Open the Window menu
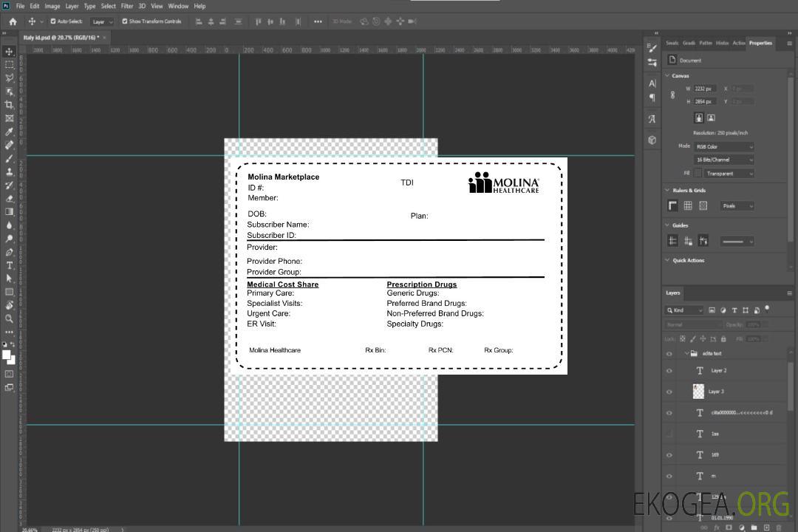Screen dimensions: 798x532 [178, 6]
